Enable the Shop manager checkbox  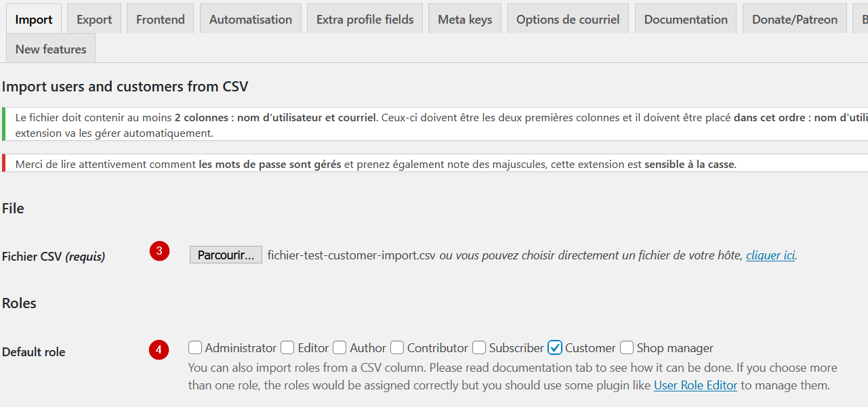click(x=627, y=347)
